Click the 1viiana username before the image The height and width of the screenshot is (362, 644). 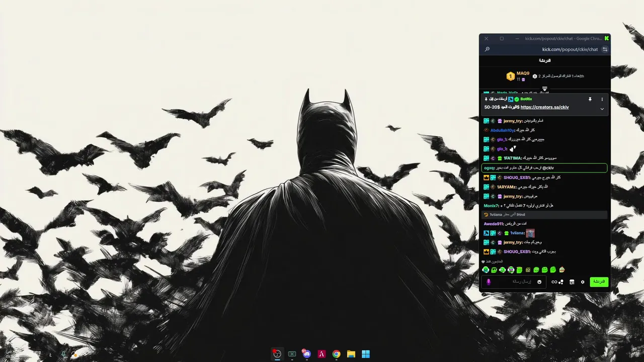pyautogui.click(x=517, y=233)
